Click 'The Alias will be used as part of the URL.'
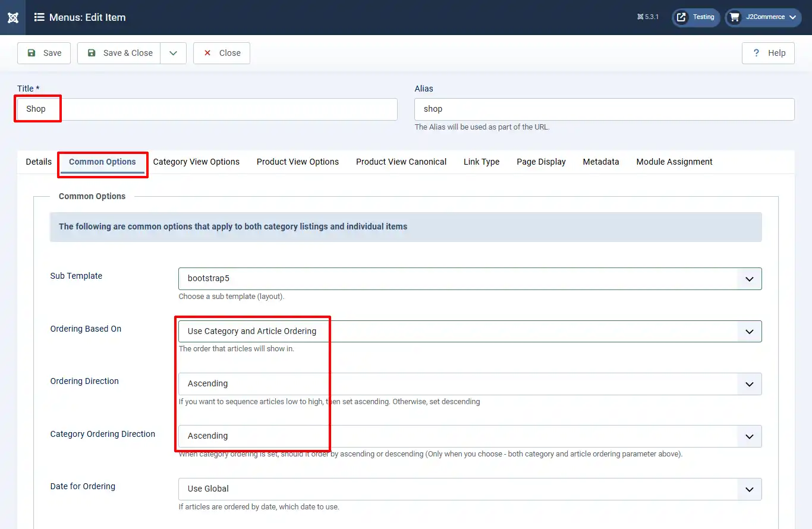The image size is (812, 529). tap(482, 127)
